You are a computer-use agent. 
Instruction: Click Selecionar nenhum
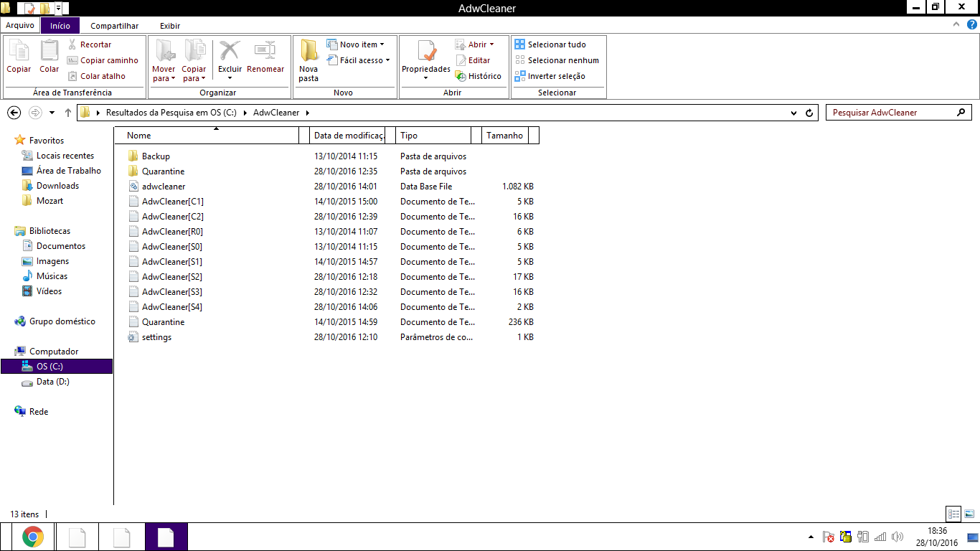coord(557,60)
